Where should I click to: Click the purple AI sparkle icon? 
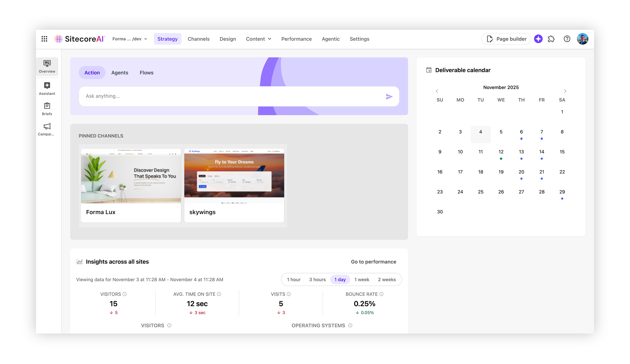538,39
